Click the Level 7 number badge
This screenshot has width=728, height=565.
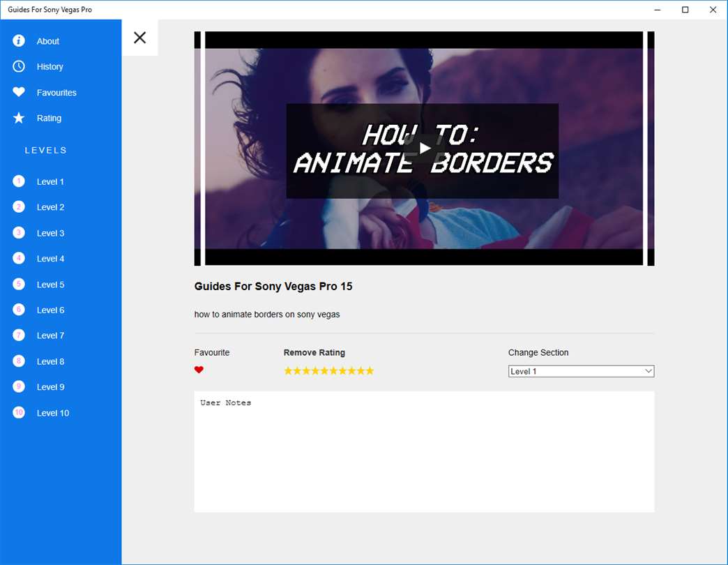pos(19,336)
